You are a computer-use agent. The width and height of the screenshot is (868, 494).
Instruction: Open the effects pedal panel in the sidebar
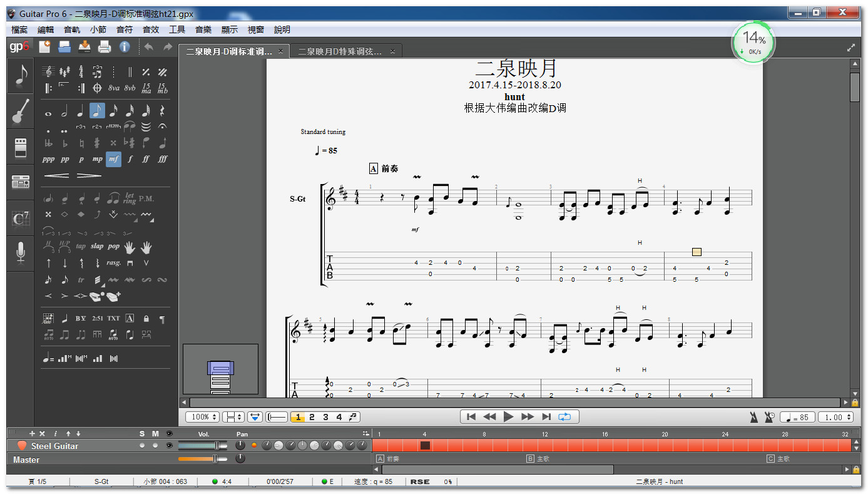21,148
